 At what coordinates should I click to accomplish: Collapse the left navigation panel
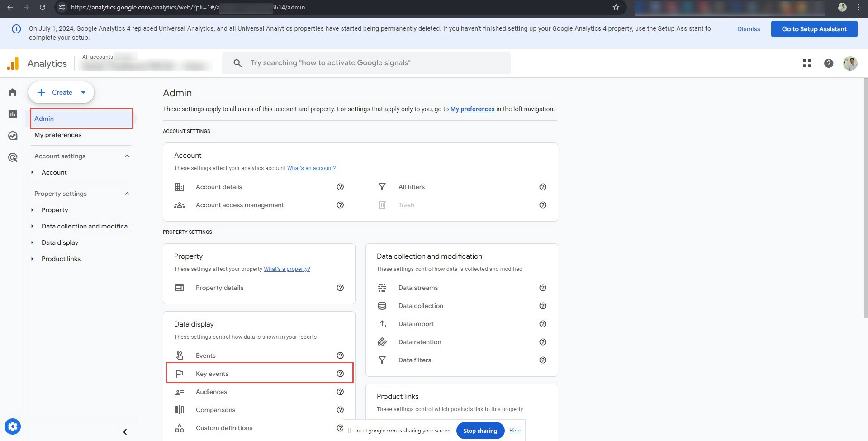click(125, 432)
